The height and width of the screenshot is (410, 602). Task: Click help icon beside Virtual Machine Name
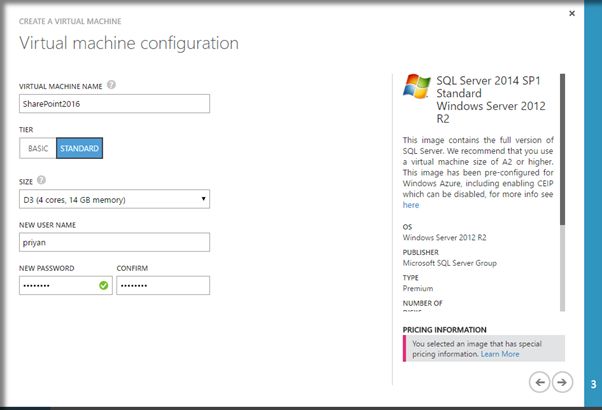112,85
